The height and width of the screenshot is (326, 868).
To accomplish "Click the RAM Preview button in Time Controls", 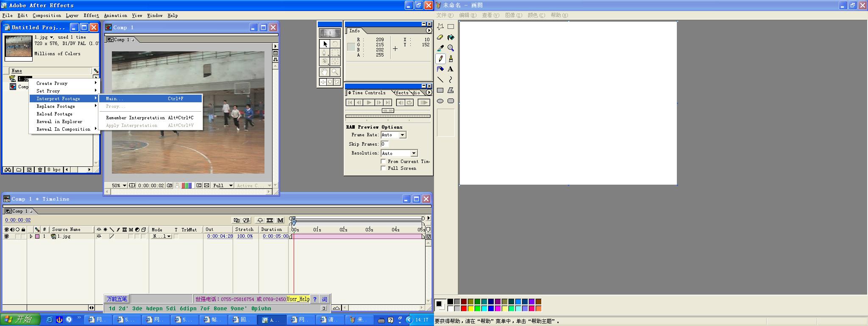I will click(x=423, y=102).
